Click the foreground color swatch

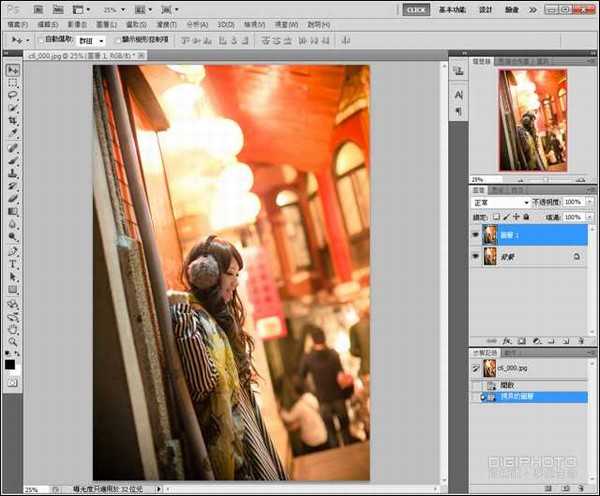point(10,364)
